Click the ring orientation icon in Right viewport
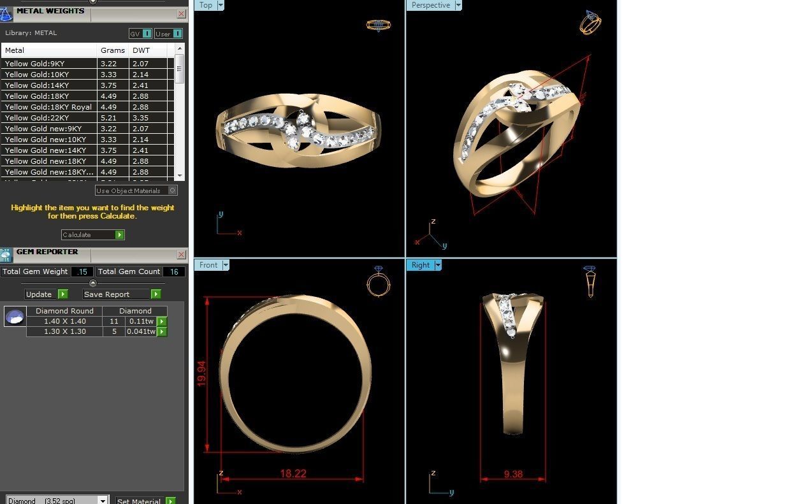The image size is (812, 504). point(590,282)
